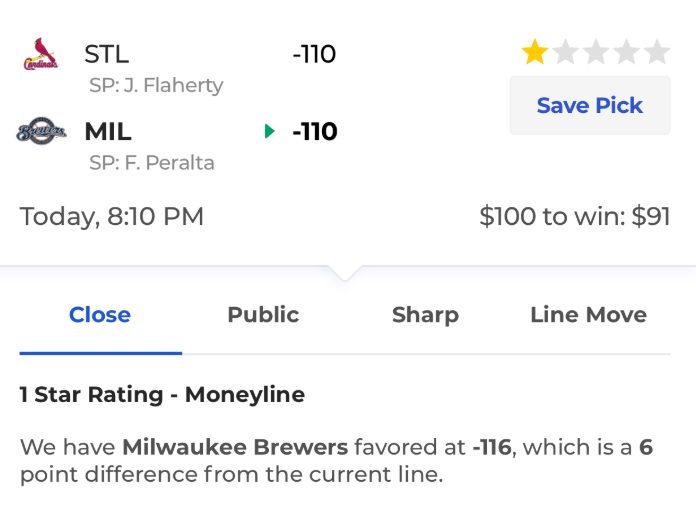Image resolution: width=696 pixels, height=509 pixels.
Task: Switch to the Public tab
Action: tap(263, 315)
